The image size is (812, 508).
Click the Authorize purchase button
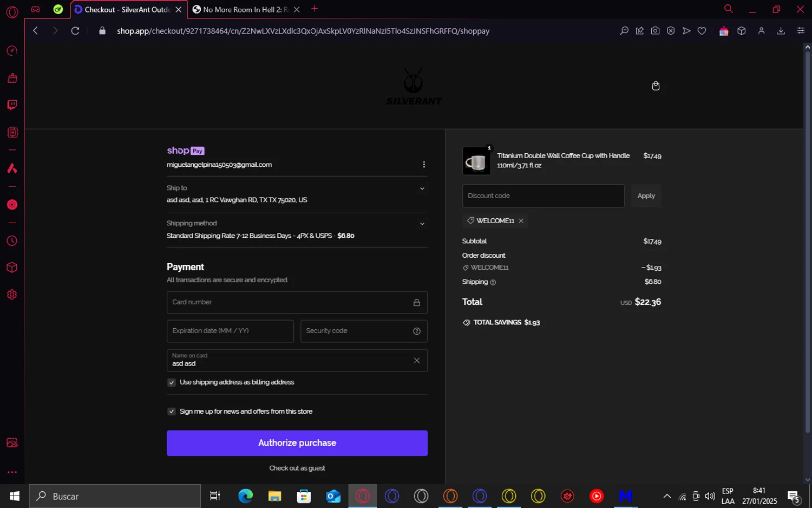[297, 443]
